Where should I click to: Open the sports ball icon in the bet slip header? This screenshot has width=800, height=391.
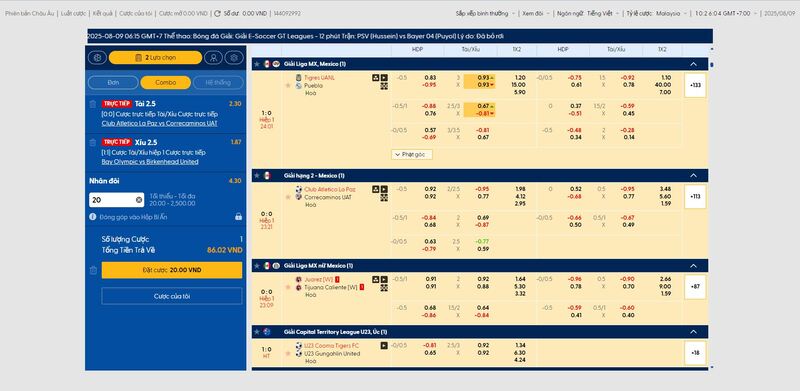(x=97, y=58)
